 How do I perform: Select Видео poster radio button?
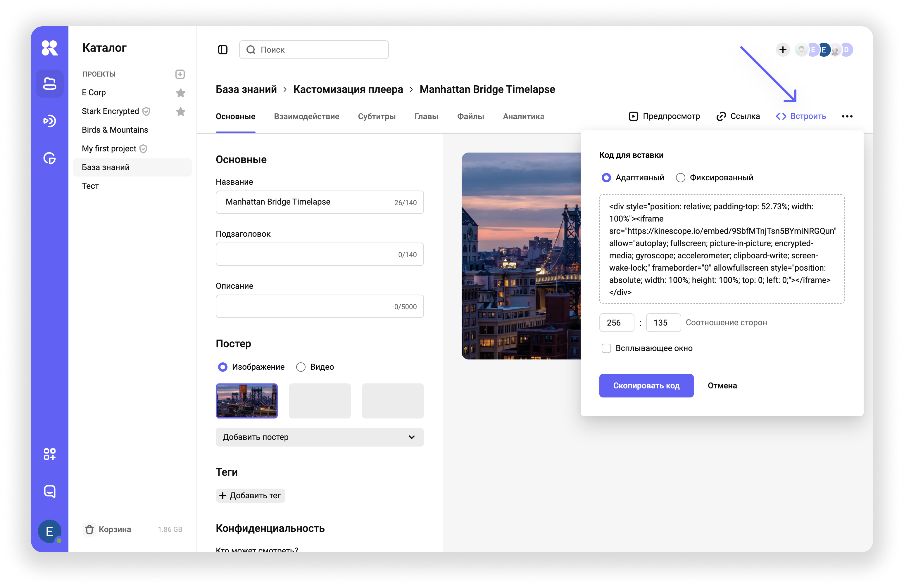click(x=301, y=367)
